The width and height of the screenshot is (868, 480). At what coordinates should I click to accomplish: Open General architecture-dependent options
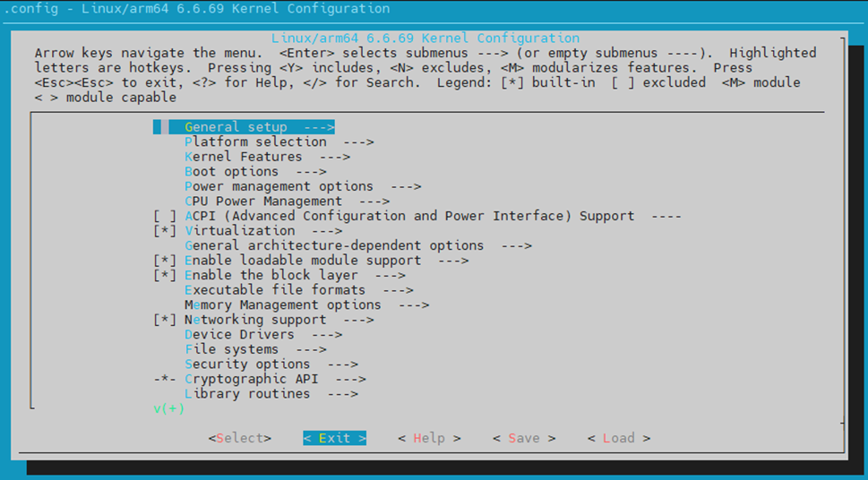click(358, 245)
